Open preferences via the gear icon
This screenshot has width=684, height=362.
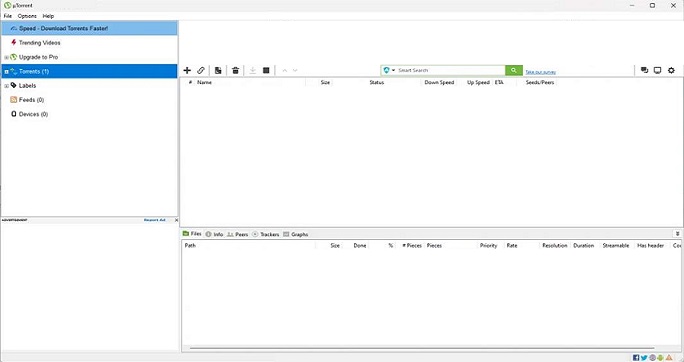pyautogui.click(x=671, y=70)
